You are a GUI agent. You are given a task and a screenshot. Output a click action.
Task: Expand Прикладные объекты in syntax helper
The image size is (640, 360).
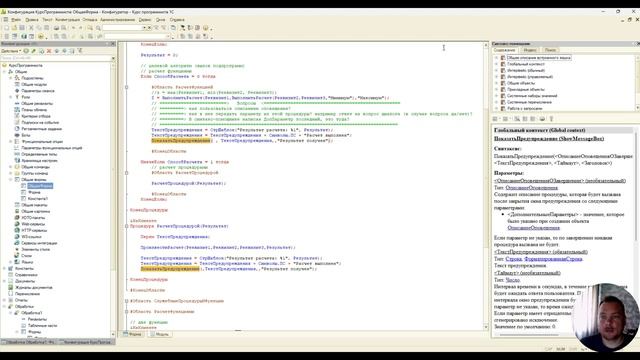(x=497, y=89)
